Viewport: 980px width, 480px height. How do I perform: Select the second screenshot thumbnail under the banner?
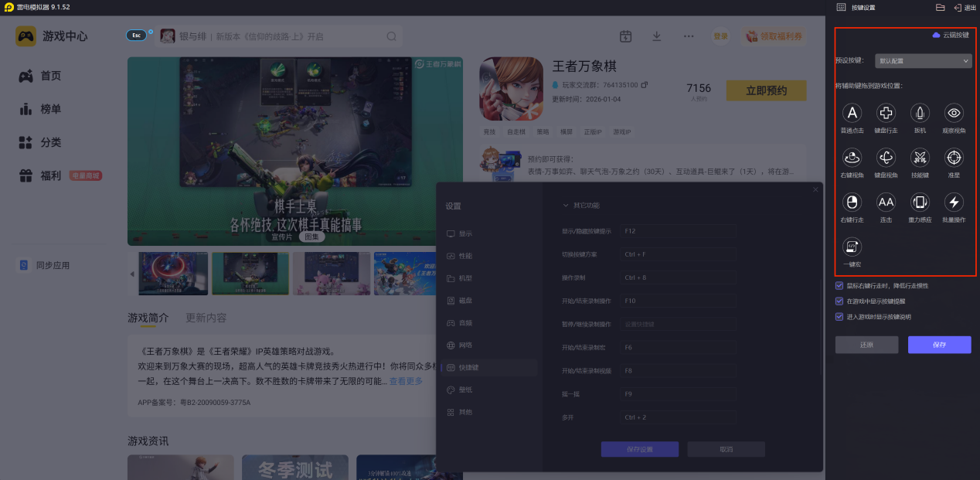pyautogui.click(x=250, y=274)
